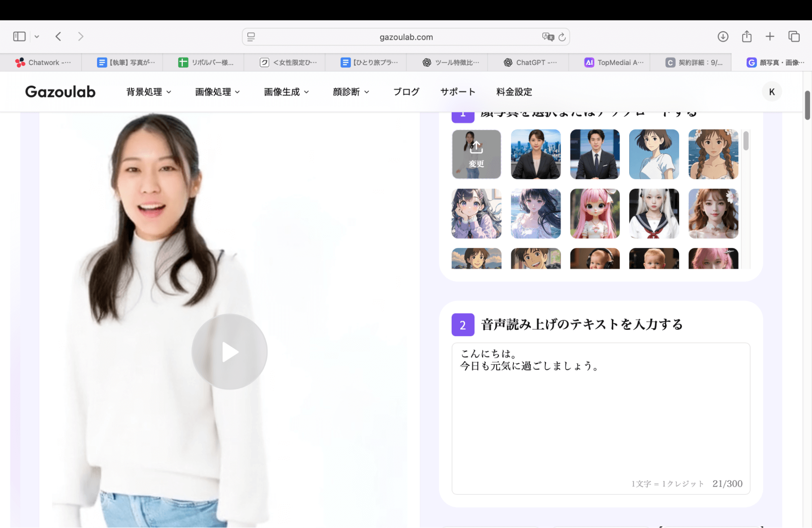812x528 pixels.
Task: Play the avatar preview video
Action: pyautogui.click(x=229, y=352)
